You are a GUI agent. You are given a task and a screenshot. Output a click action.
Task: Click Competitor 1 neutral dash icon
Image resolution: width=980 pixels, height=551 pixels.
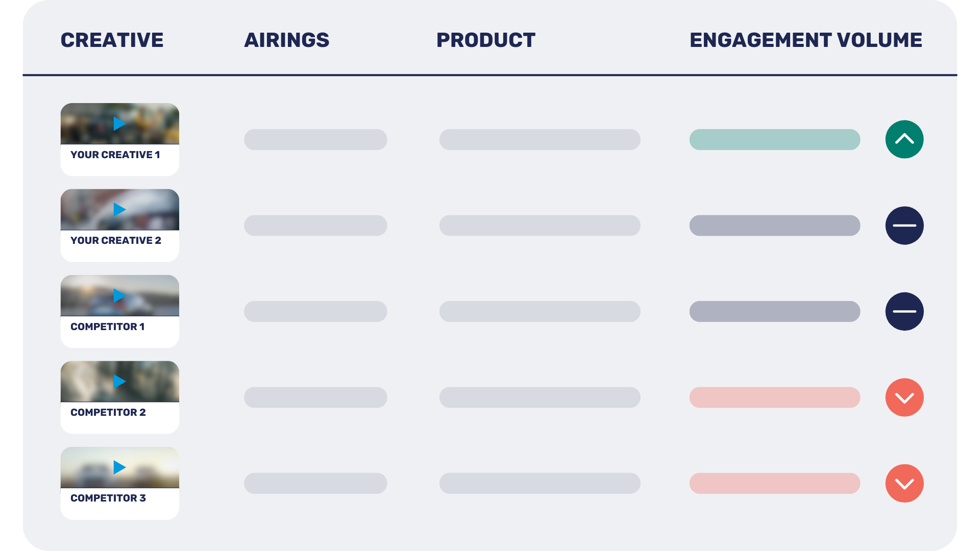pyautogui.click(x=904, y=311)
